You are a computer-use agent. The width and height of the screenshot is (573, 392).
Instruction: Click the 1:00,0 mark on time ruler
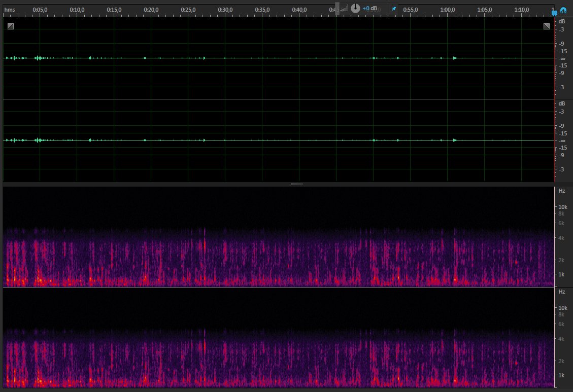(447, 10)
